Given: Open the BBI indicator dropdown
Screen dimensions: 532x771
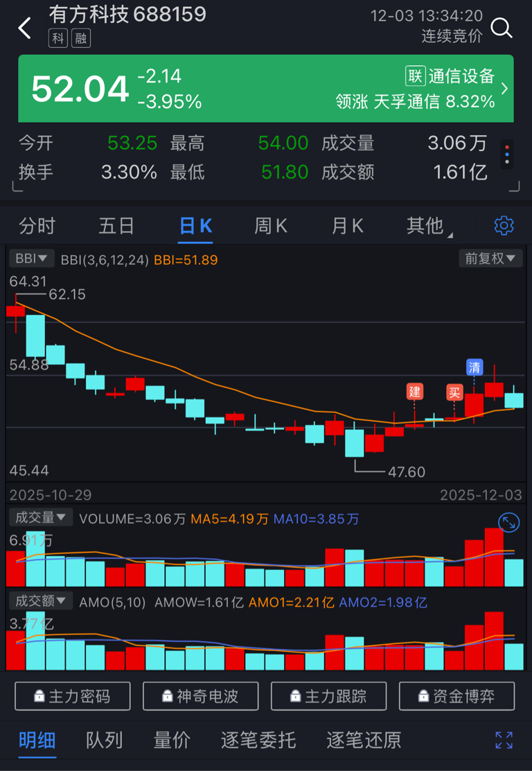Looking at the screenshot, I should tap(31, 258).
